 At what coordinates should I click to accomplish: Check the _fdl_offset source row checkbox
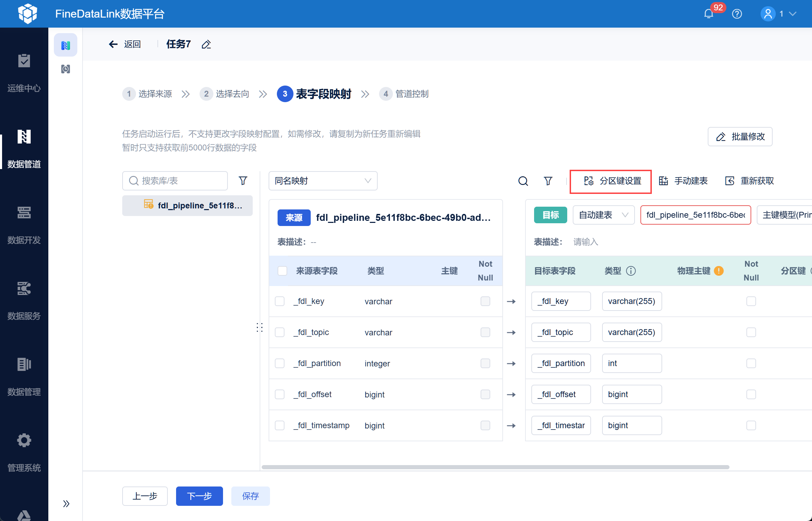click(280, 394)
